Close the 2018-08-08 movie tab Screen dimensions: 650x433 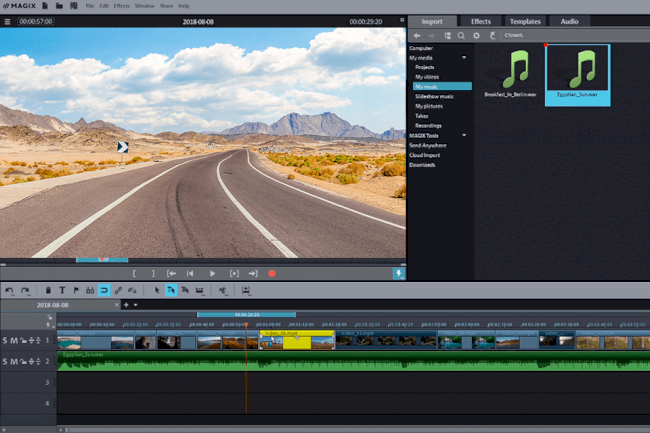pos(116,305)
